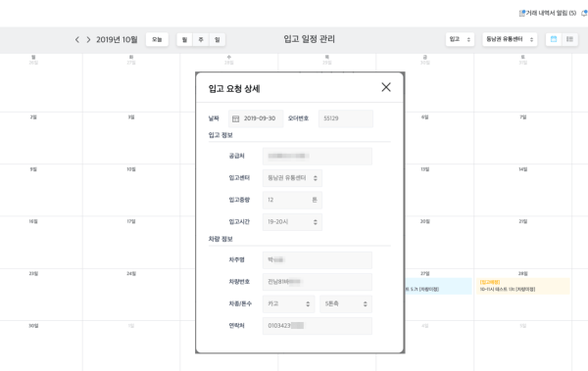Click the 13일 date cell label
This screenshot has height=371, width=588.
425,169
